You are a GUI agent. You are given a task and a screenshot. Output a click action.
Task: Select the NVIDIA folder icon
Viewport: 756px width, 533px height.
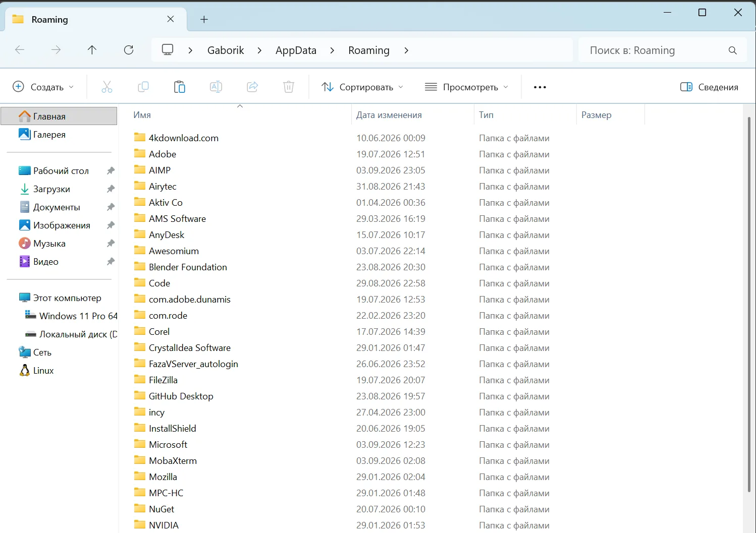pos(140,524)
